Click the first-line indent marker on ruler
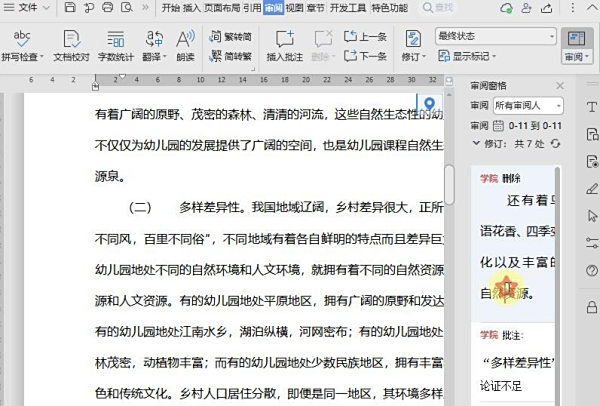Viewport: 600px width, 406px height. coord(122,76)
